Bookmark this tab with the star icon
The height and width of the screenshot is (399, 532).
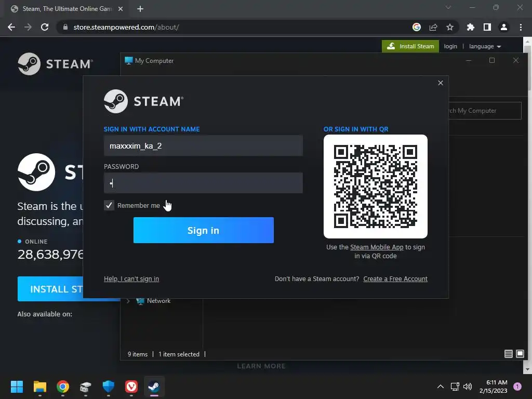(x=450, y=27)
